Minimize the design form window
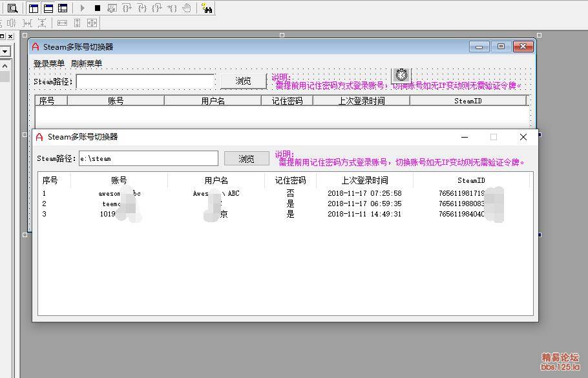588x378 pixels. pyautogui.click(x=479, y=47)
